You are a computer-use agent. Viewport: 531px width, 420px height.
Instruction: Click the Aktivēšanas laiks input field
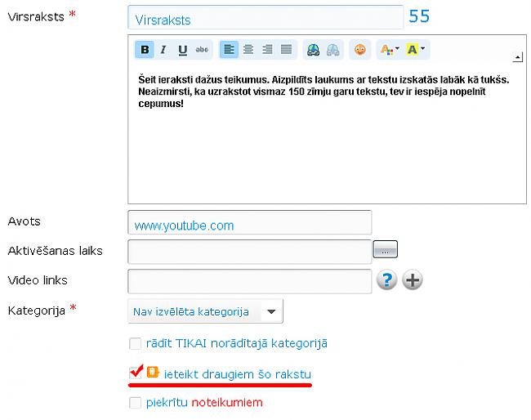(250, 252)
